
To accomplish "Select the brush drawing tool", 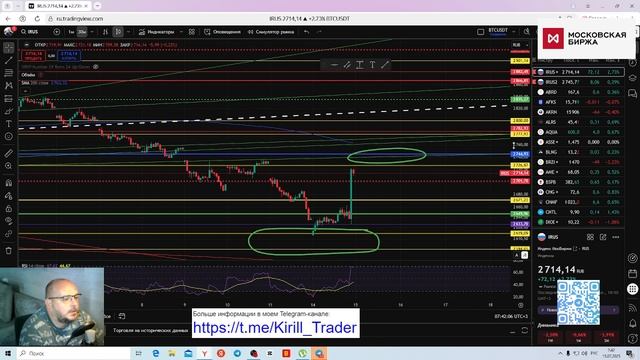I will 9,111.
